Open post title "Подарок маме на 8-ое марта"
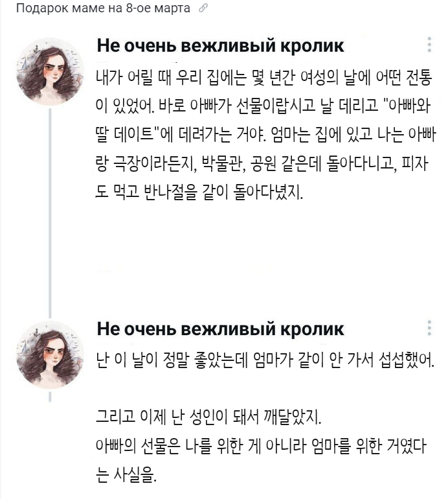Screen dimensions: 448x499 click(x=102, y=8)
